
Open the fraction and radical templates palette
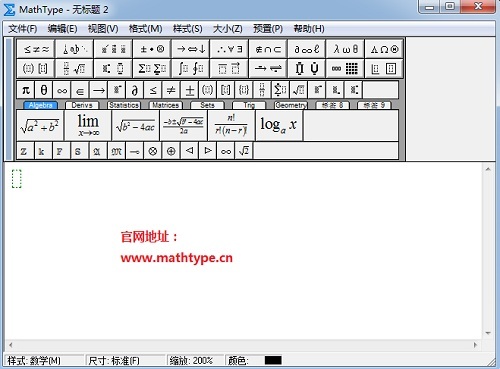pyautogui.click(x=75, y=69)
